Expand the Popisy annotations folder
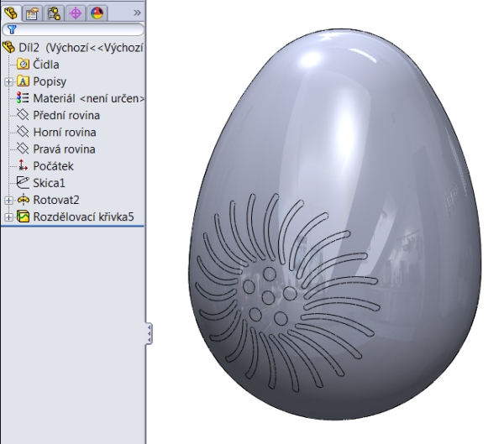Image resolution: width=504 pixels, height=444 pixels. tap(8, 81)
